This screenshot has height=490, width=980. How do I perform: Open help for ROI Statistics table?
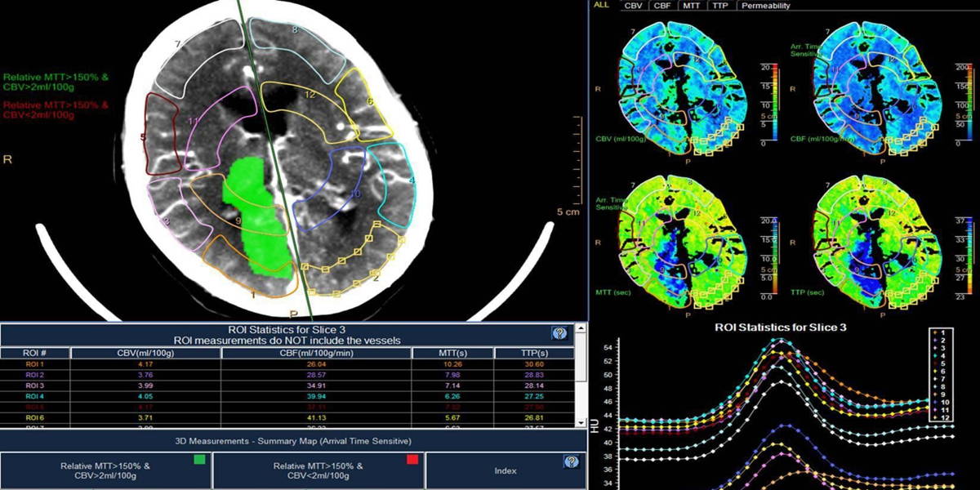(x=559, y=333)
